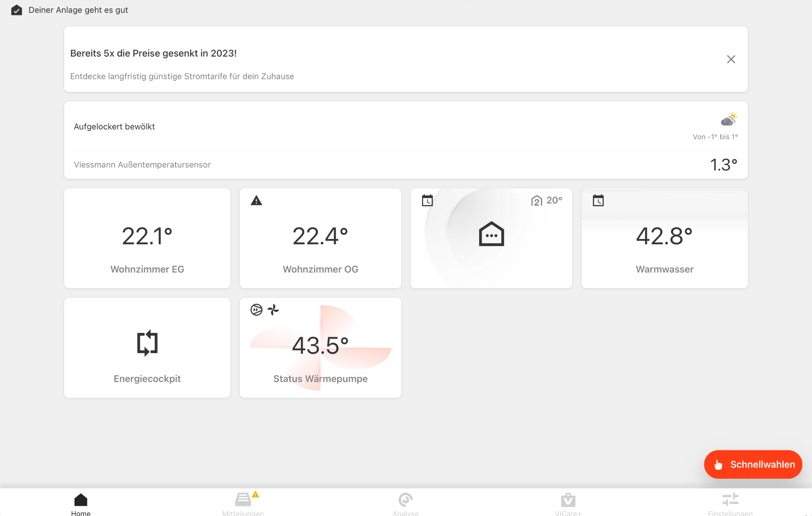Open the Analyse tab

click(405, 503)
